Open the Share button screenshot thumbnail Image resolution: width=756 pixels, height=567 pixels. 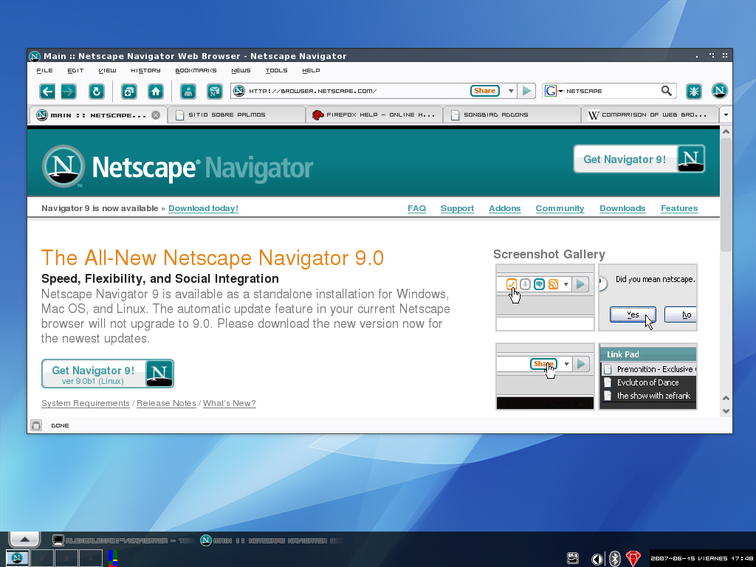coord(545,377)
